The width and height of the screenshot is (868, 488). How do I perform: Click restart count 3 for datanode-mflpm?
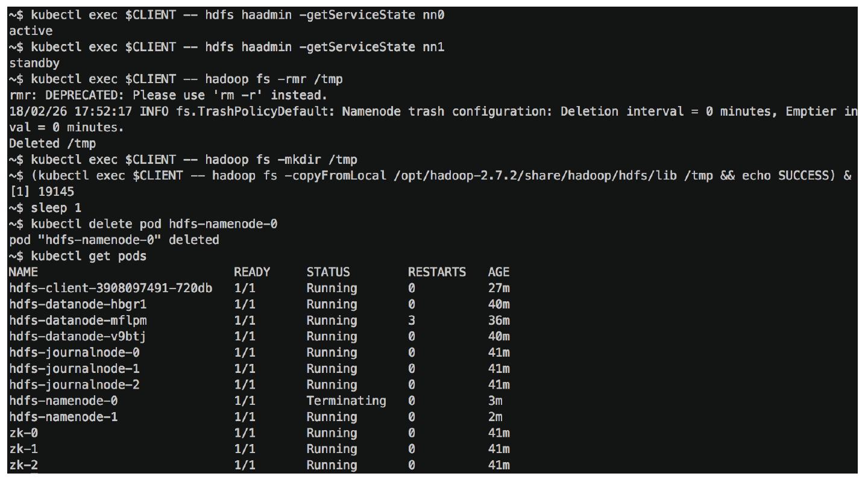(412, 321)
